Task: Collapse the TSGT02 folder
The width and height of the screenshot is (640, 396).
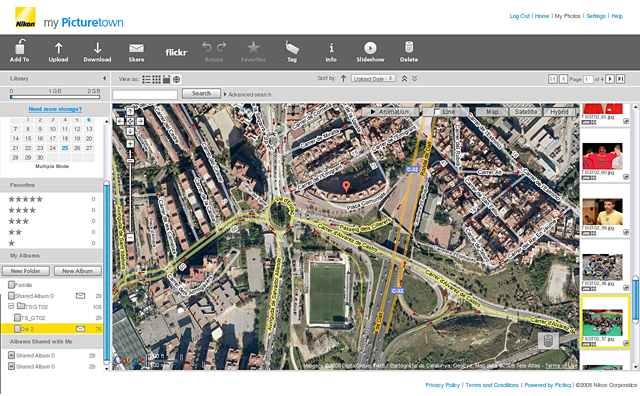Action: tap(11, 306)
